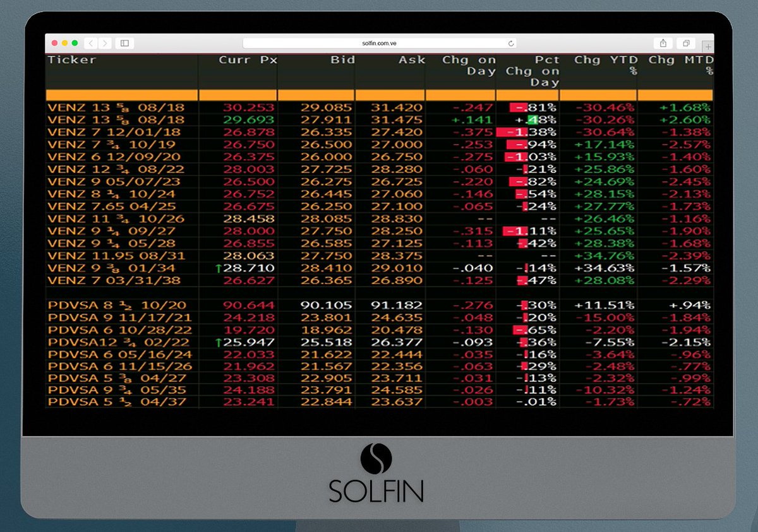Select current price 90.644

click(x=248, y=305)
